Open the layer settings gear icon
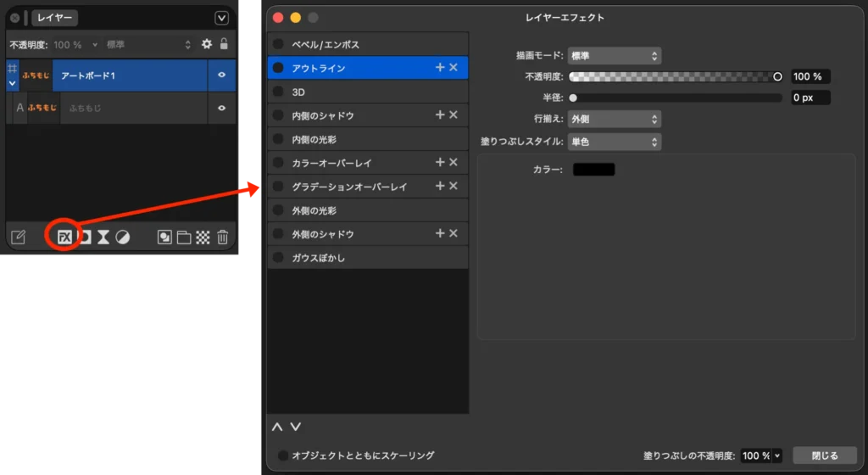Viewport: 868px width, 475px height. click(207, 44)
